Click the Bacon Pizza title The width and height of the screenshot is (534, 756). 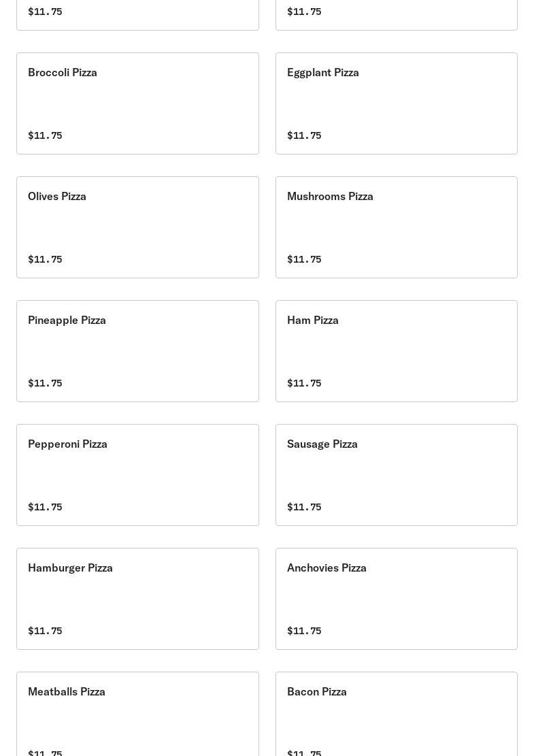point(316,691)
